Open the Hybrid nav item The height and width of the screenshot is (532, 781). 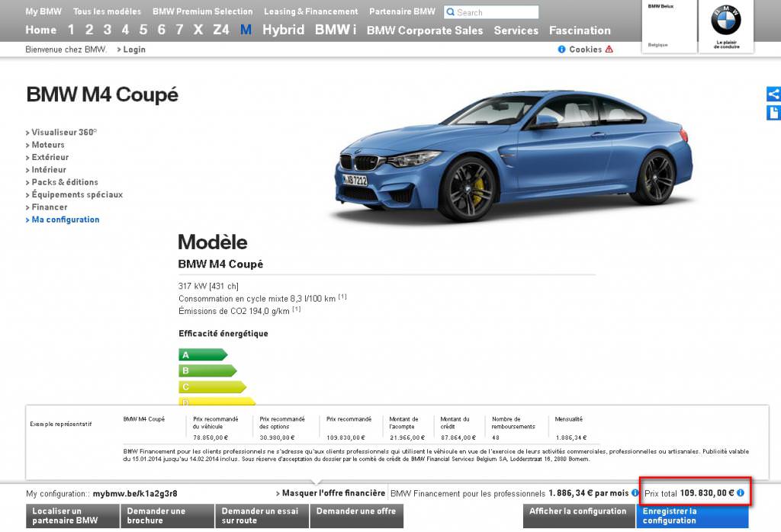coord(284,30)
